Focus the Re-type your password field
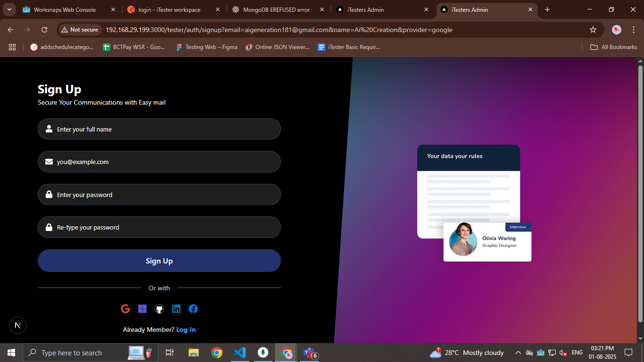644x362 pixels. [x=159, y=227]
